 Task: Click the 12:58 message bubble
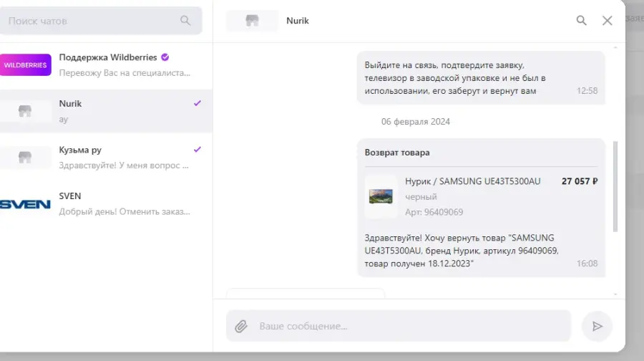(x=481, y=77)
